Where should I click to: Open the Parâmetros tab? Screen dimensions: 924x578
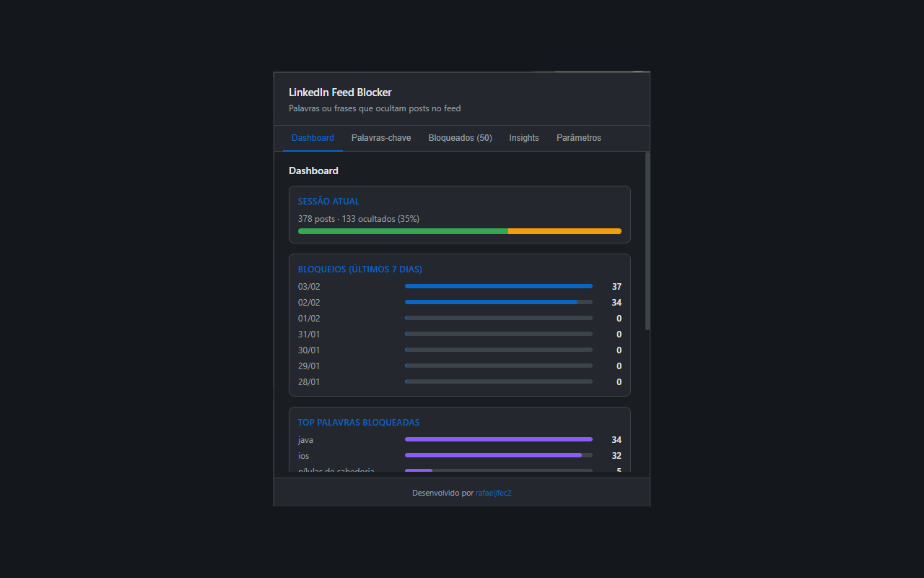[x=579, y=138]
